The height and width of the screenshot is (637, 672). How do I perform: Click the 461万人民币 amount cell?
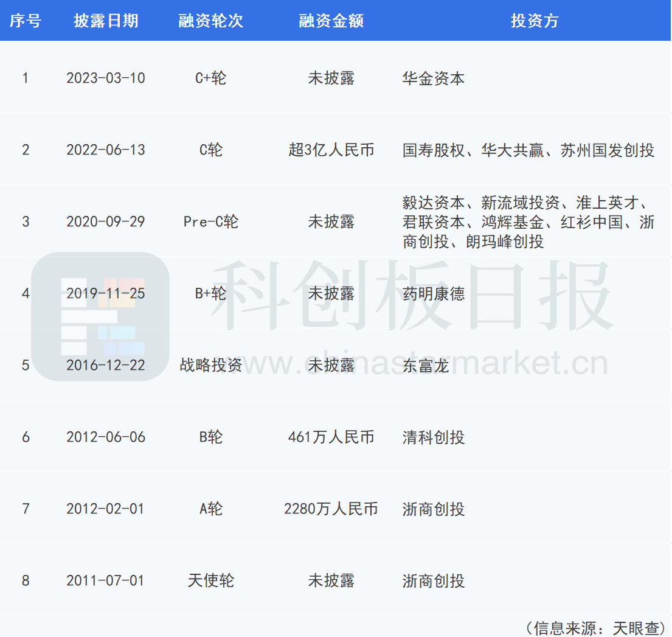[x=331, y=437]
